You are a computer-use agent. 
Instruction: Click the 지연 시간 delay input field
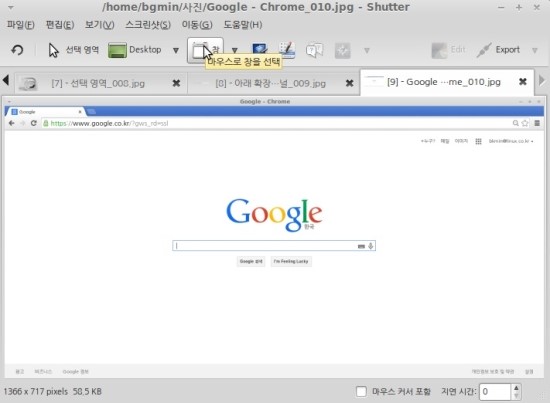[495, 391]
